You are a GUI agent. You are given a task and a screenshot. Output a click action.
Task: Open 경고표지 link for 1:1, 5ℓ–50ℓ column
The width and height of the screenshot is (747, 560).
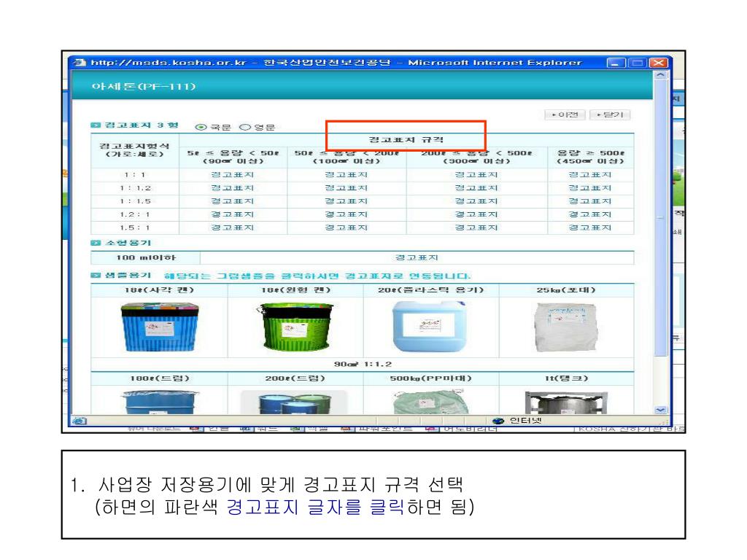point(233,175)
